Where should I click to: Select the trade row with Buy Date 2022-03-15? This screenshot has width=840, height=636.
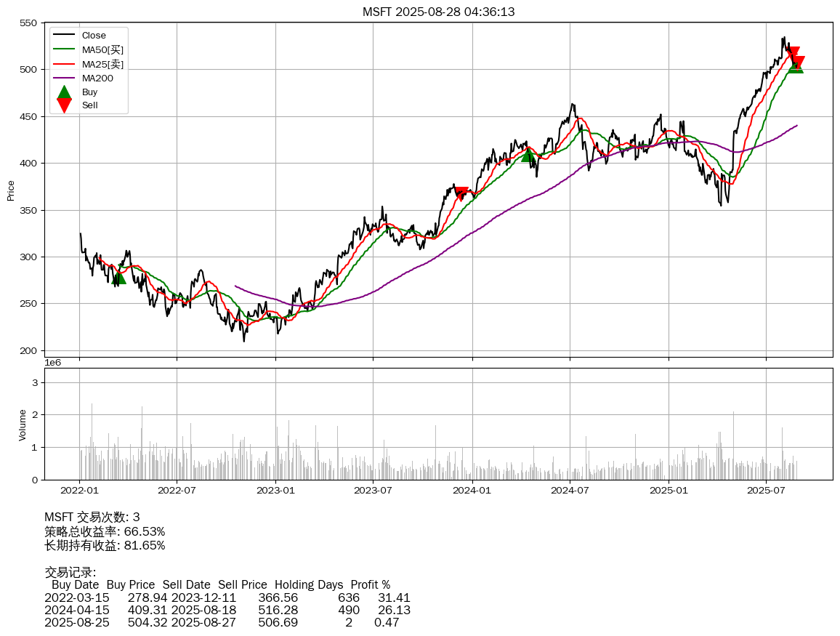click(x=227, y=597)
